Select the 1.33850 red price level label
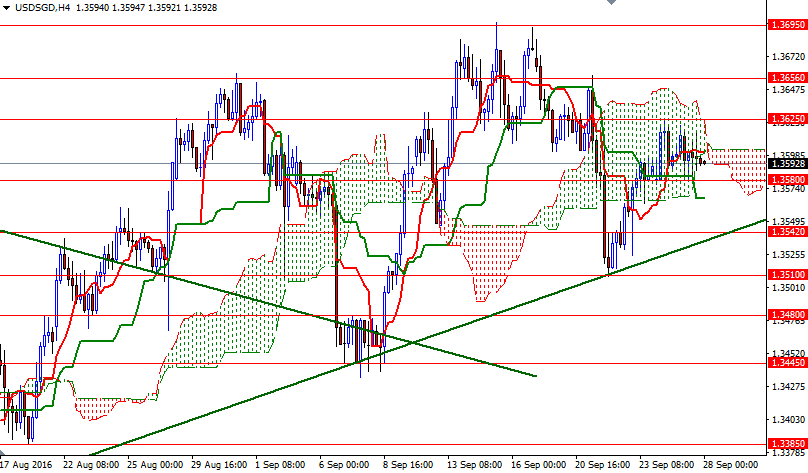Image resolution: width=808 pixels, height=473 pixels. [787, 444]
